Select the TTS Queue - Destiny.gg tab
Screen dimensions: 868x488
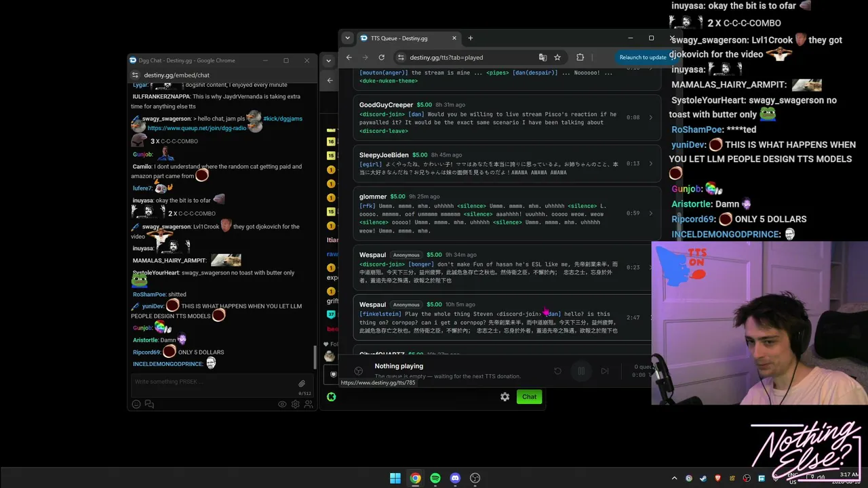[x=409, y=38]
